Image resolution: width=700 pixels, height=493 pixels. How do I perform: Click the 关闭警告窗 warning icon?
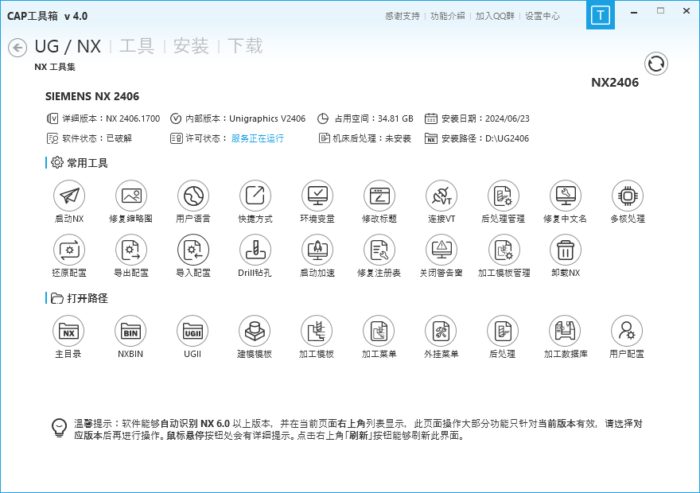coord(442,250)
